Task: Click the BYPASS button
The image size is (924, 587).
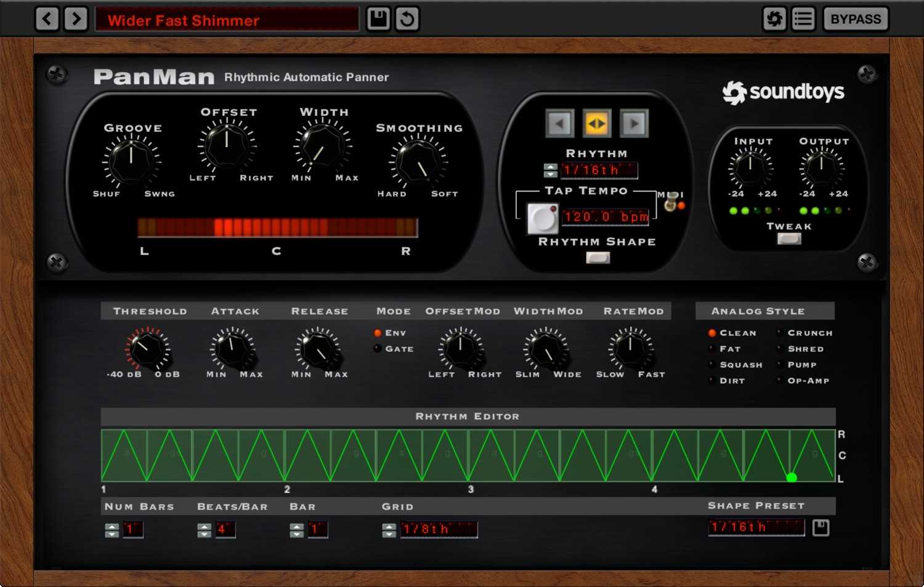Action: (855, 18)
